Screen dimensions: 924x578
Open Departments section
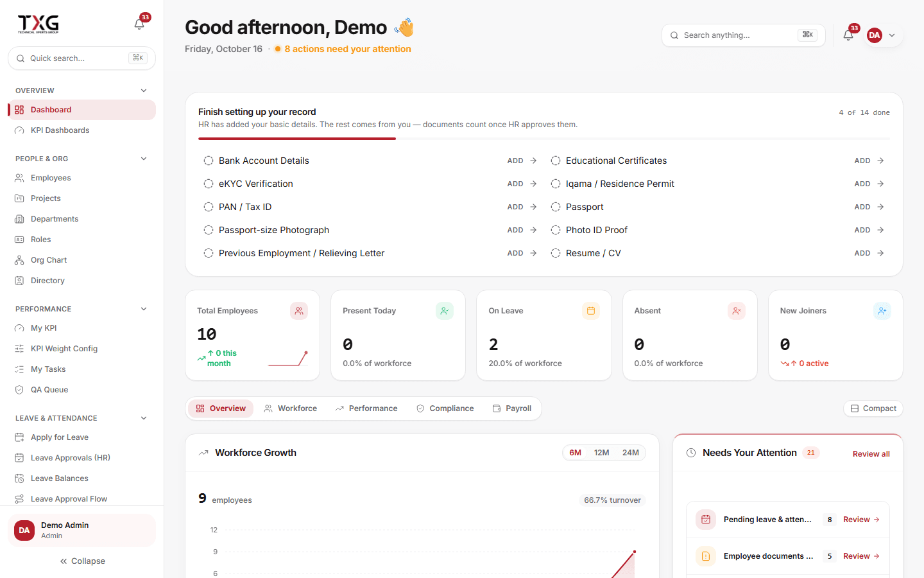(x=81, y=219)
